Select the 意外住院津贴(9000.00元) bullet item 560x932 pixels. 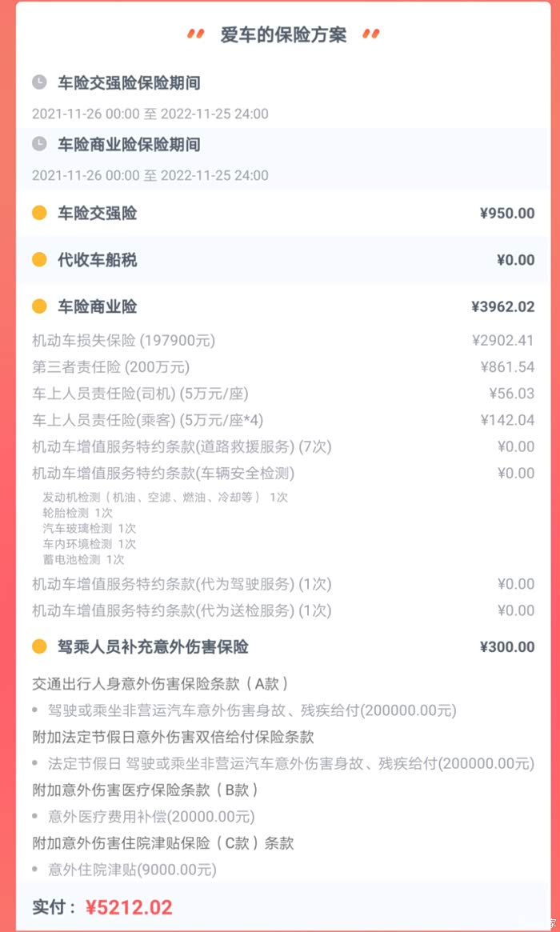tap(132, 869)
